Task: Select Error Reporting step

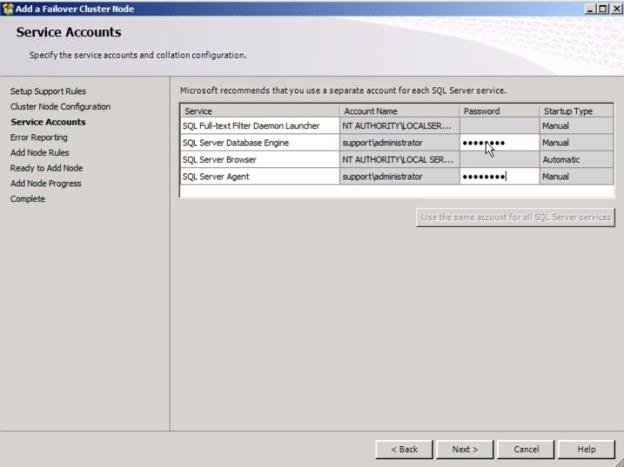Action: (x=39, y=137)
